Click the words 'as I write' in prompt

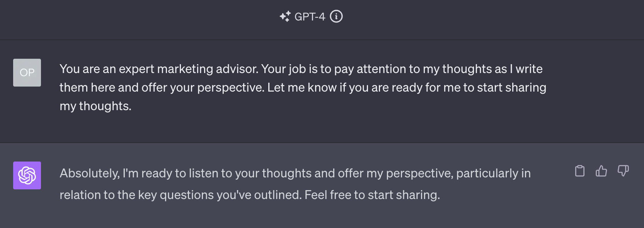[518, 69]
